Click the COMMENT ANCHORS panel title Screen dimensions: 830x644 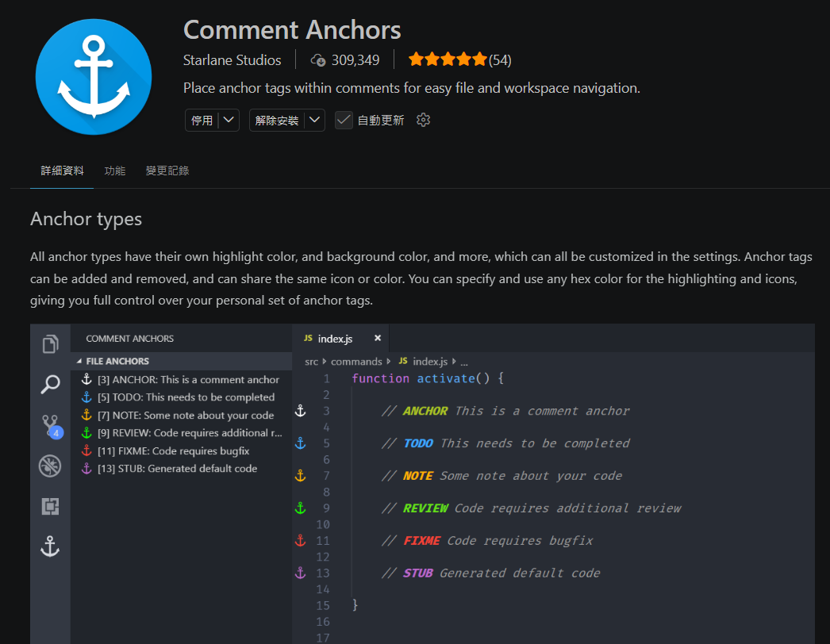pyautogui.click(x=129, y=339)
